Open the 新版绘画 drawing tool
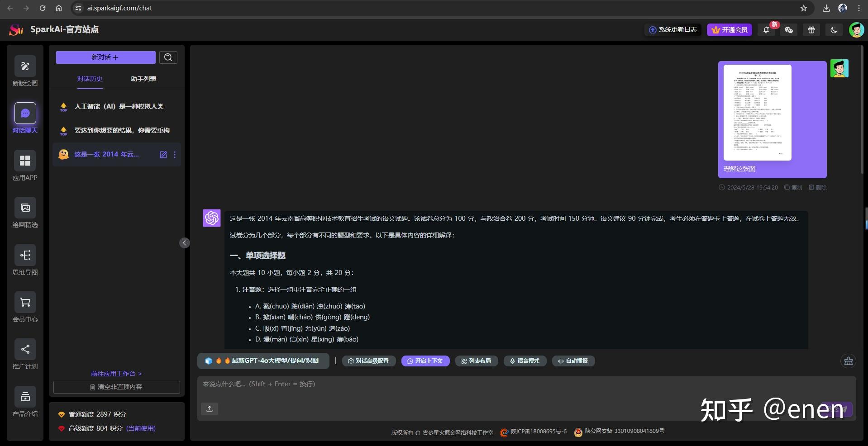The image size is (868, 446). point(25,66)
